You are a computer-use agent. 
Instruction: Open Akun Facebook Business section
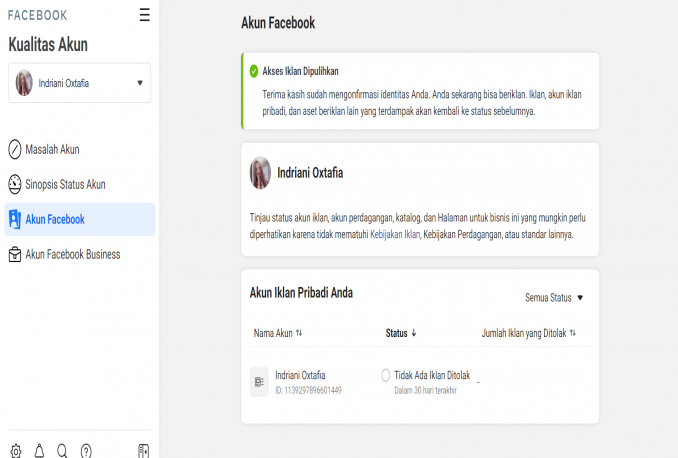(72, 255)
